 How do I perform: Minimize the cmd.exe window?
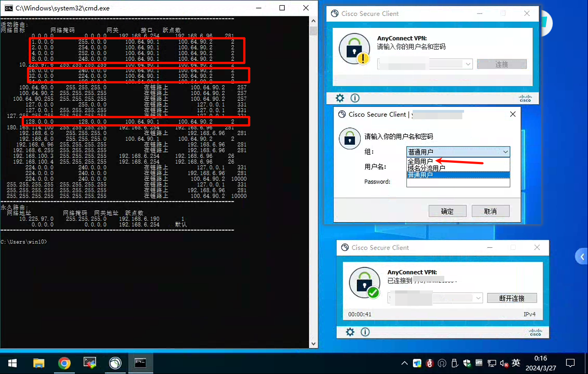[x=258, y=8]
